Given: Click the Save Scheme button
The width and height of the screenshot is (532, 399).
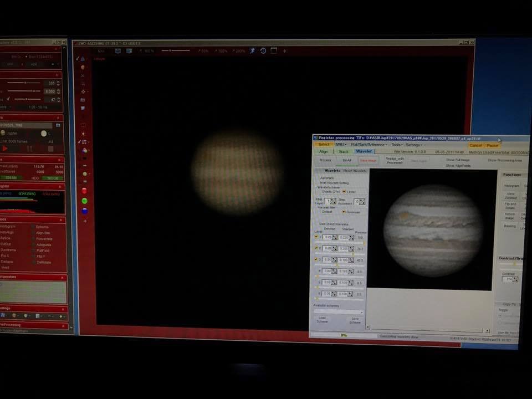Looking at the screenshot, I should tap(355, 320).
